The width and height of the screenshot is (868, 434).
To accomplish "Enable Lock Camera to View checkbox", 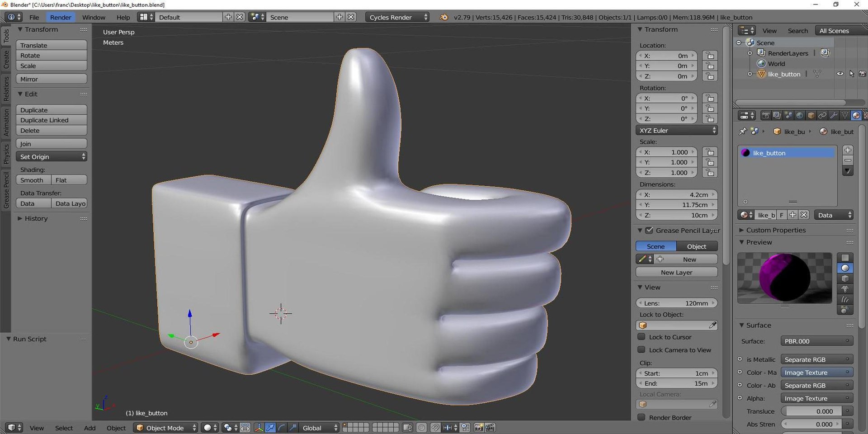I will click(x=641, y=350).
